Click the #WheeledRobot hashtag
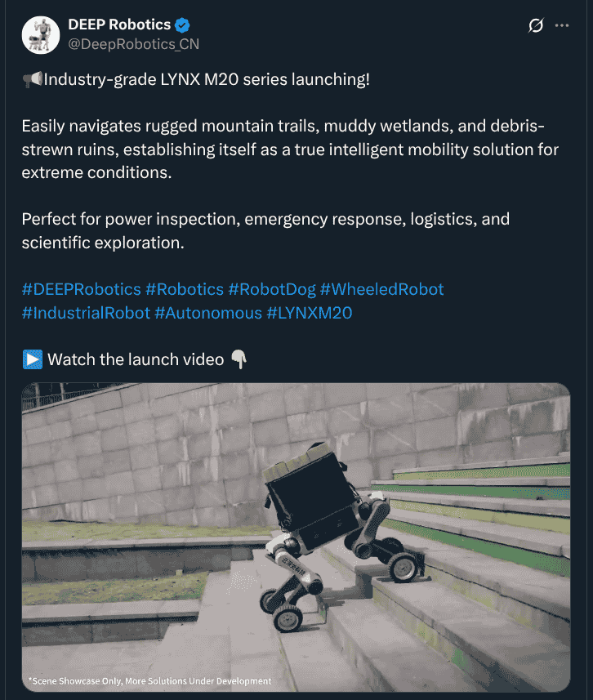This screenshot has height=700, width=593. [x=382, y=289]
